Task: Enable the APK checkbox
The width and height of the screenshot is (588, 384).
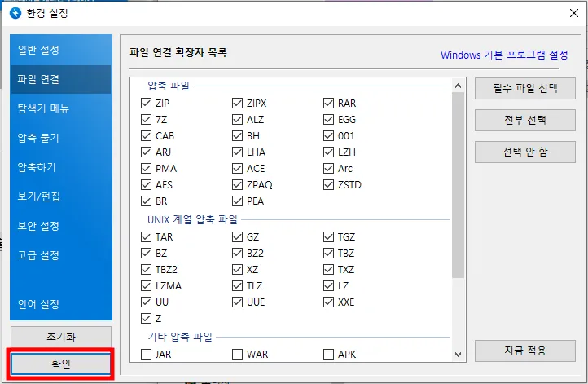Action: coord(328,354)
